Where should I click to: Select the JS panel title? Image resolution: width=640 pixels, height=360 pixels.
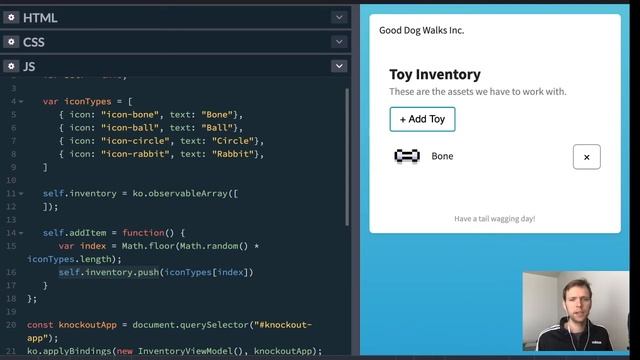[29, 67]
